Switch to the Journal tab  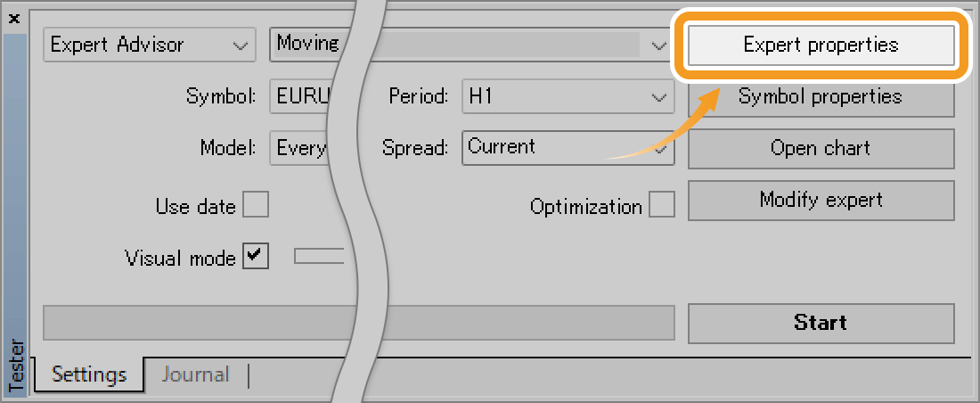pos(195,374)
